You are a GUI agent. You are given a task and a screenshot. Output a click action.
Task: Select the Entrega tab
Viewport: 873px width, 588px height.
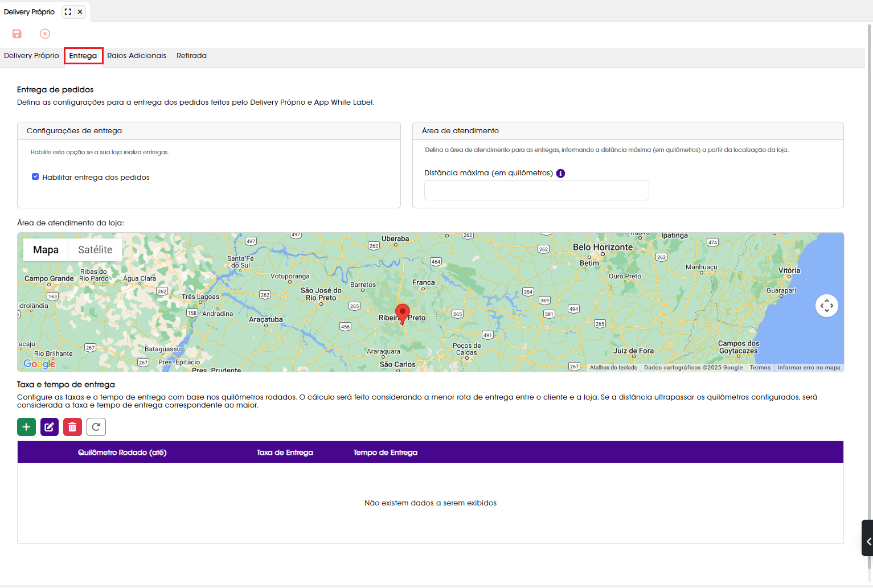[x=83, y=56]
